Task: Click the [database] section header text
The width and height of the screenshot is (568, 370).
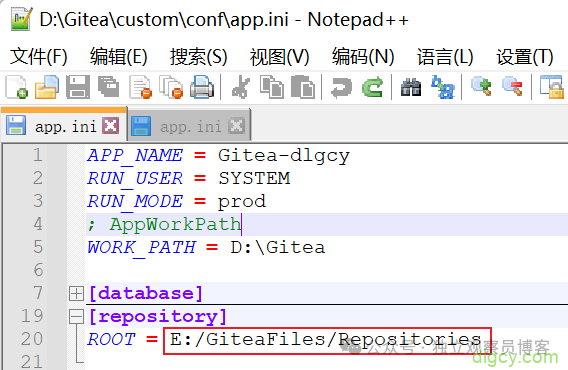Action: 146,293
